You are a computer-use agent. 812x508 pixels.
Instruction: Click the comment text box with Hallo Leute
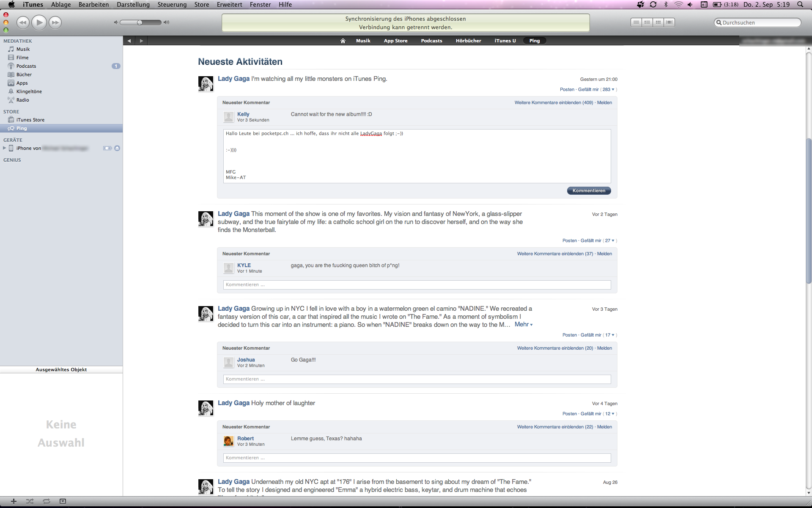coord(417,156)
